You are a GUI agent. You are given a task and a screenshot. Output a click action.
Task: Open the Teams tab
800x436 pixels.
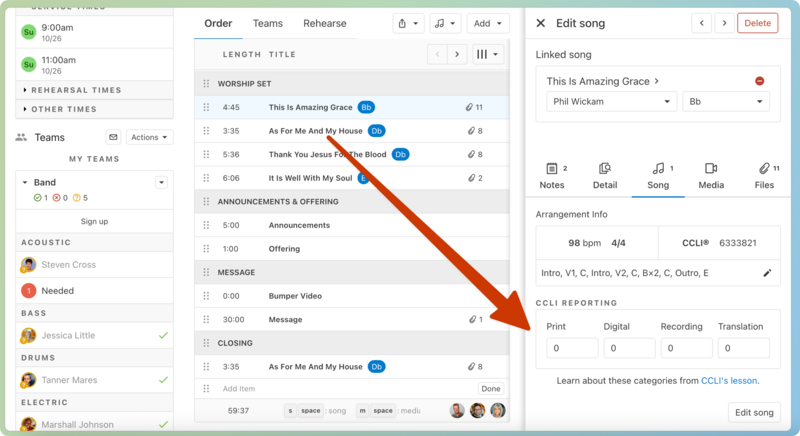[267, 23]
